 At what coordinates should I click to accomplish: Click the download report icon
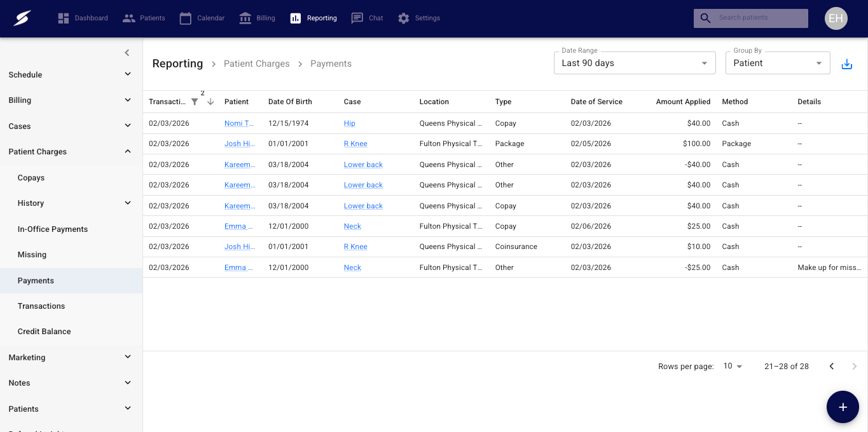coord(846,64)
